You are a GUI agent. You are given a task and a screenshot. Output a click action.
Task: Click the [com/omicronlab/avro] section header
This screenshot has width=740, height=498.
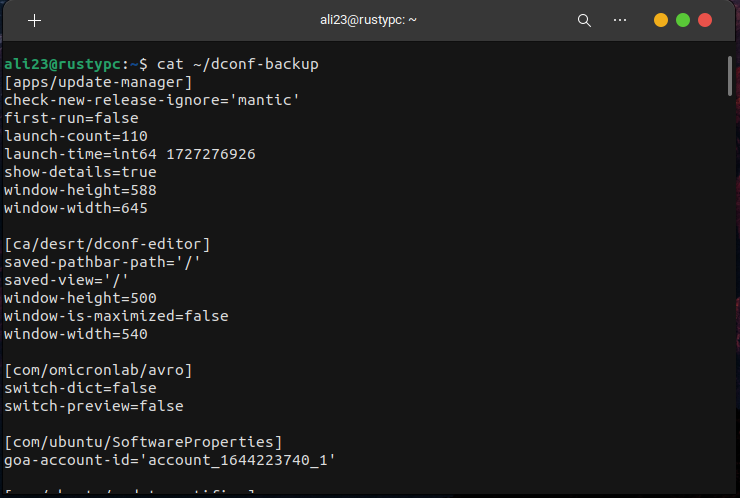pos(98,370)
